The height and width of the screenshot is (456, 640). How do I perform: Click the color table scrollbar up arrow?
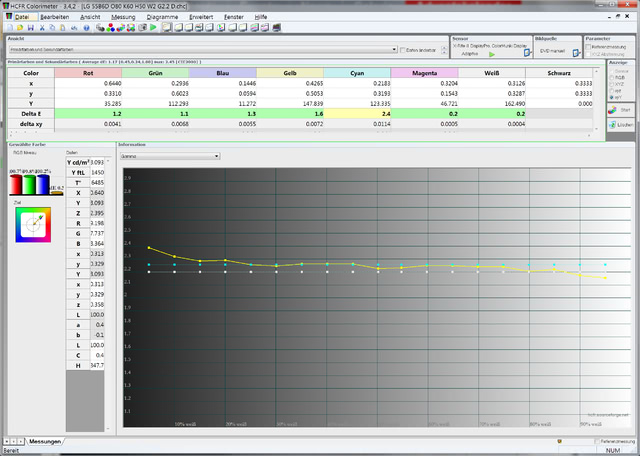pyautogui.click(x=597, y=71)
